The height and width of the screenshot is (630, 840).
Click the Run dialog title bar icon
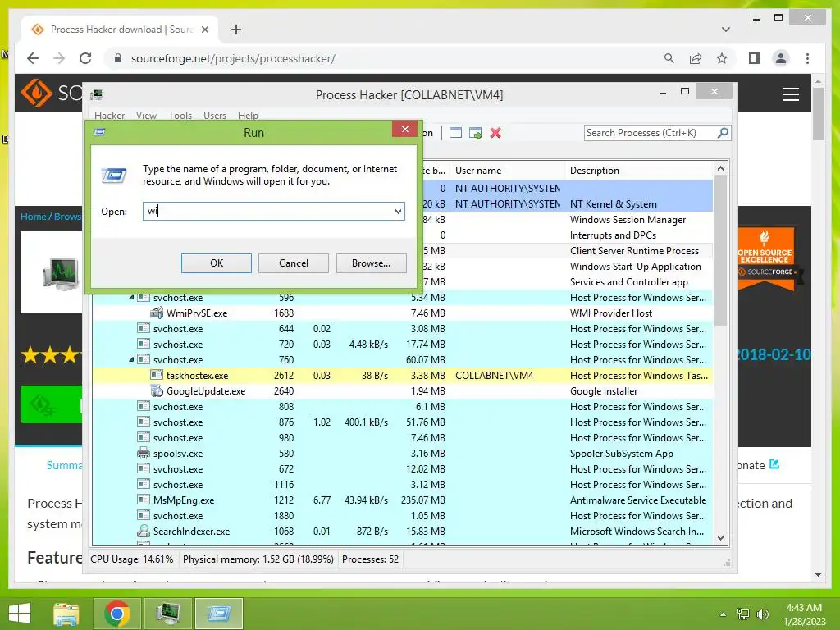[99, 132]
